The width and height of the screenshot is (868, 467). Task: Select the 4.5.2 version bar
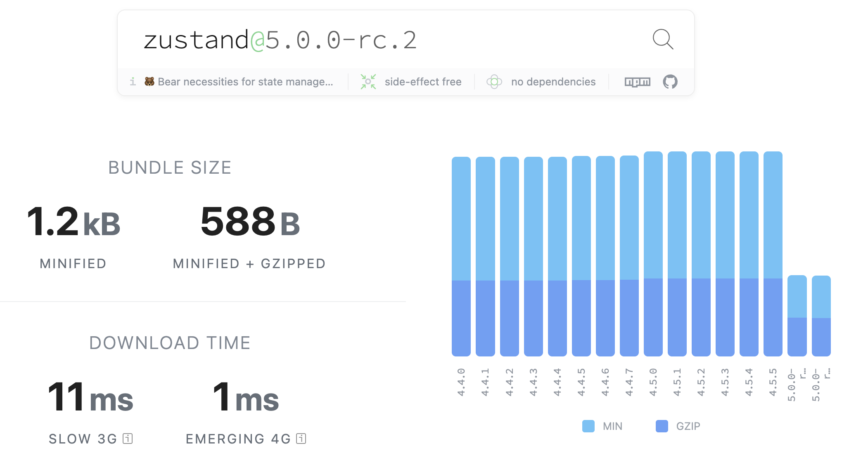click(x=701, y=254)
